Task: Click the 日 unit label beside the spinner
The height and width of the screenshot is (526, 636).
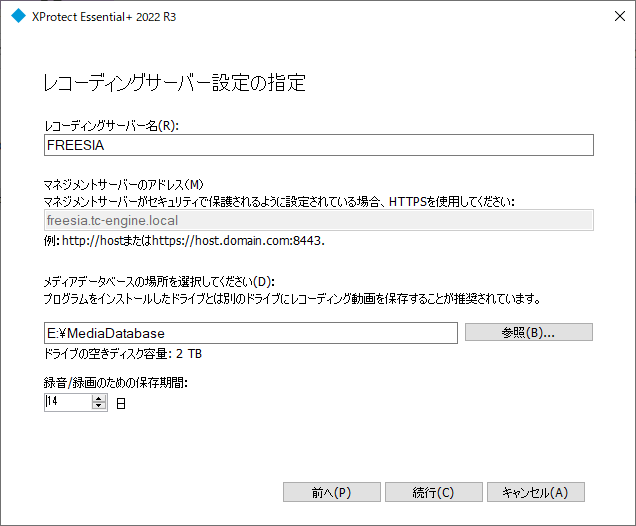Action: tap(121, 404)
